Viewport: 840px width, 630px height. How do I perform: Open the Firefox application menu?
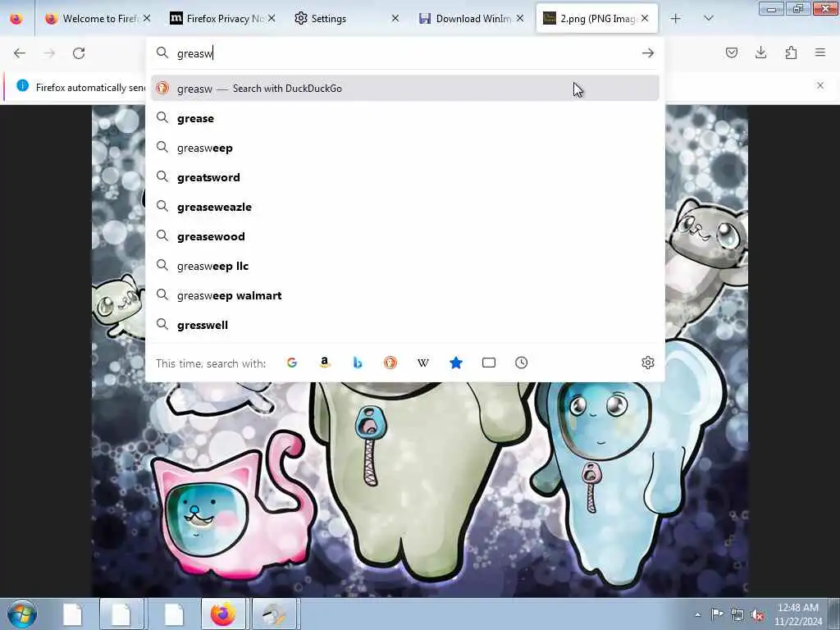[x=820, y=52]
